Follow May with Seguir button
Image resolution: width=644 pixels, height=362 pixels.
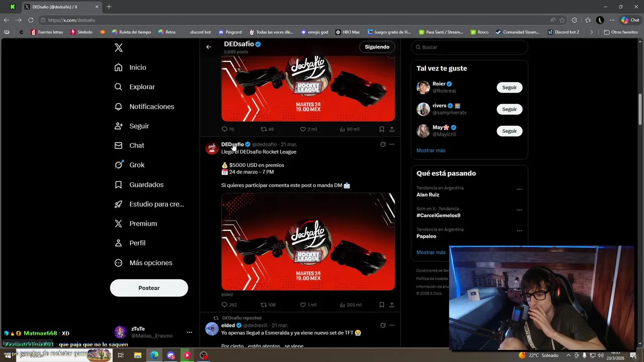click(509, 131)
